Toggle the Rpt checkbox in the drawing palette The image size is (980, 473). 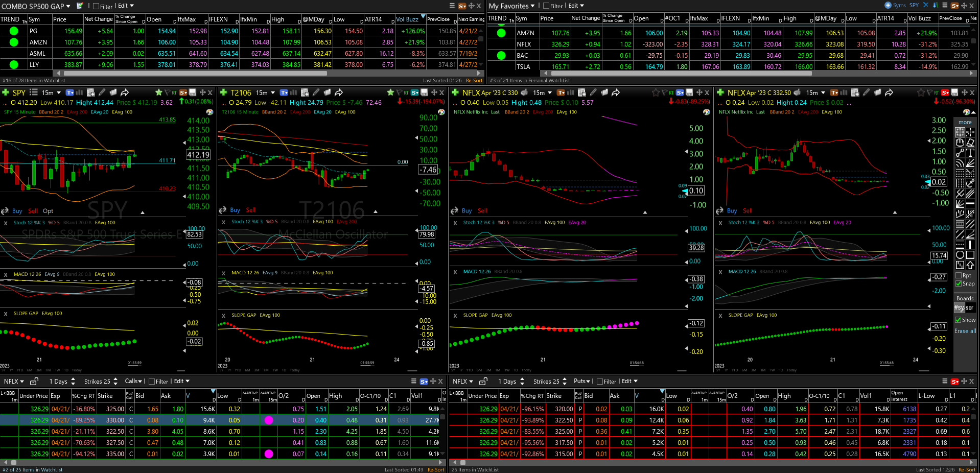coord(959,275)
